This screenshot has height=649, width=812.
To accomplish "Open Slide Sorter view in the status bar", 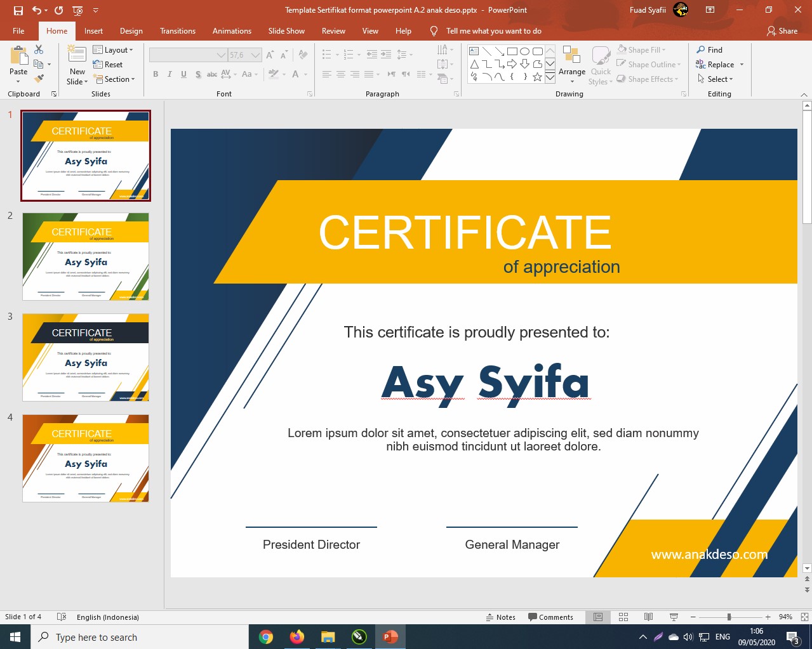I will pos(623,617).
